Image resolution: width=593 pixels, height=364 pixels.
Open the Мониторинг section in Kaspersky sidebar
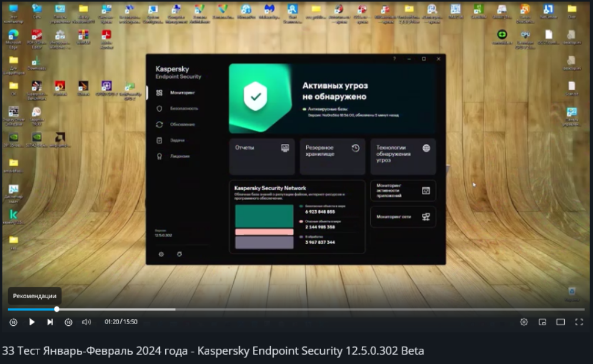click(182, 93)
